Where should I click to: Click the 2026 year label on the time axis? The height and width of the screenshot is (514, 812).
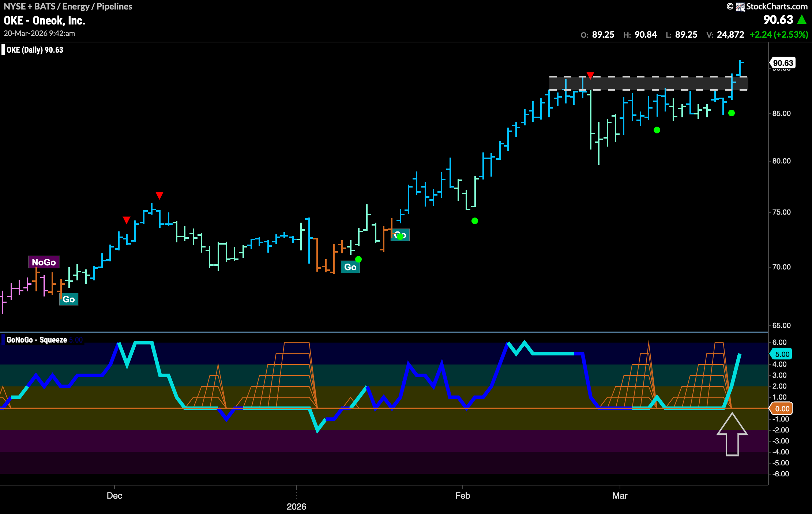297,507
